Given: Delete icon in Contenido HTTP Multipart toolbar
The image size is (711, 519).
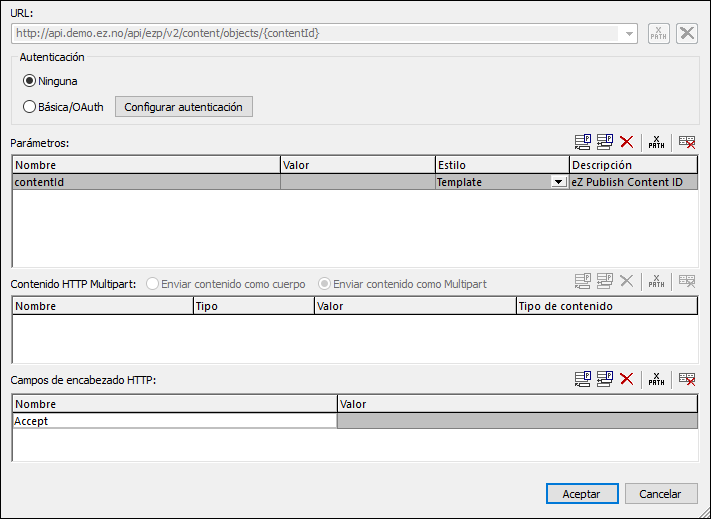Looking at the screenshot, I should pyautogui.click(x=626, y=281).
